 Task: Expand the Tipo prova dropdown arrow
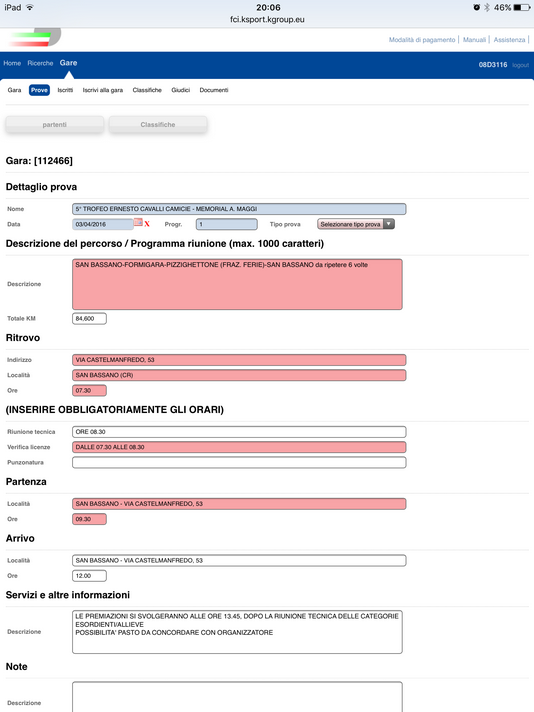tap(389, 224)
